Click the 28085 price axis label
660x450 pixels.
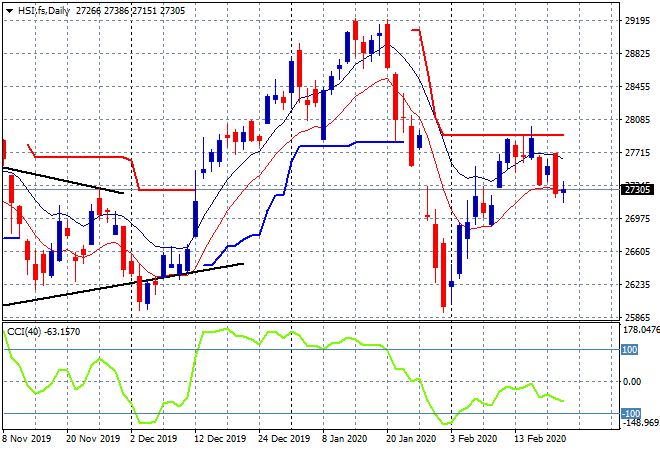coord(638,120)
